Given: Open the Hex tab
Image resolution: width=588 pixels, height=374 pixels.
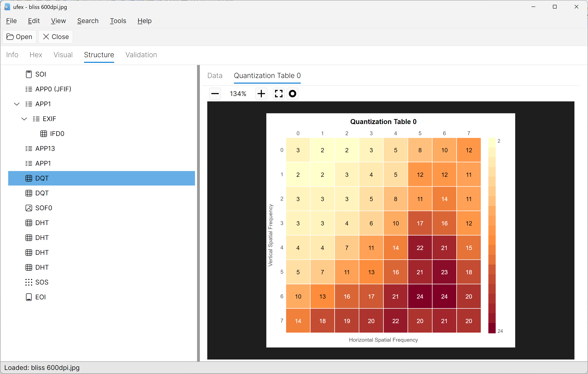Looking at the screenshot, I should [x=36, y=55].
